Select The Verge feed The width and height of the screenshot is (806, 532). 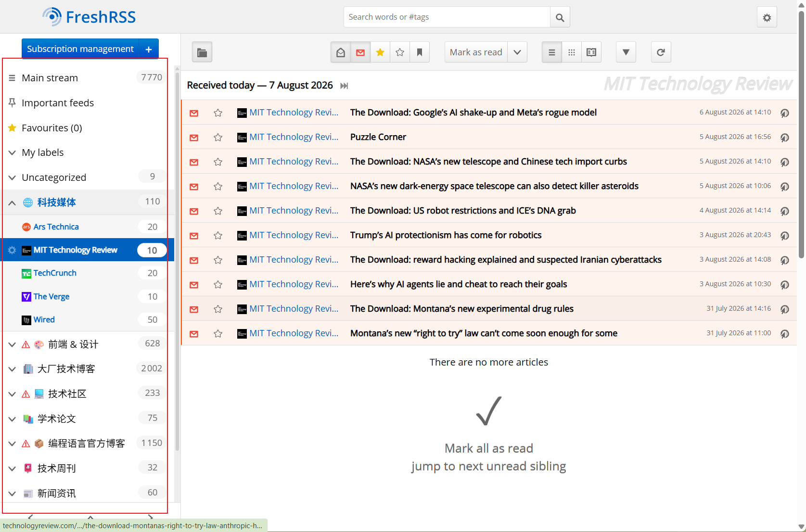(51, 297)
